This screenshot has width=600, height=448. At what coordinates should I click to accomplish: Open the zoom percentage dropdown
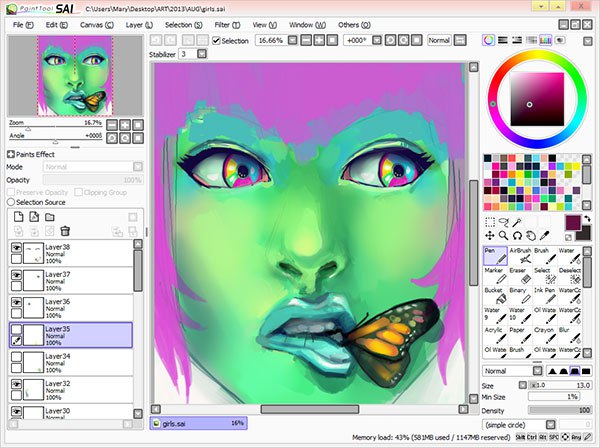coord(275,41)
